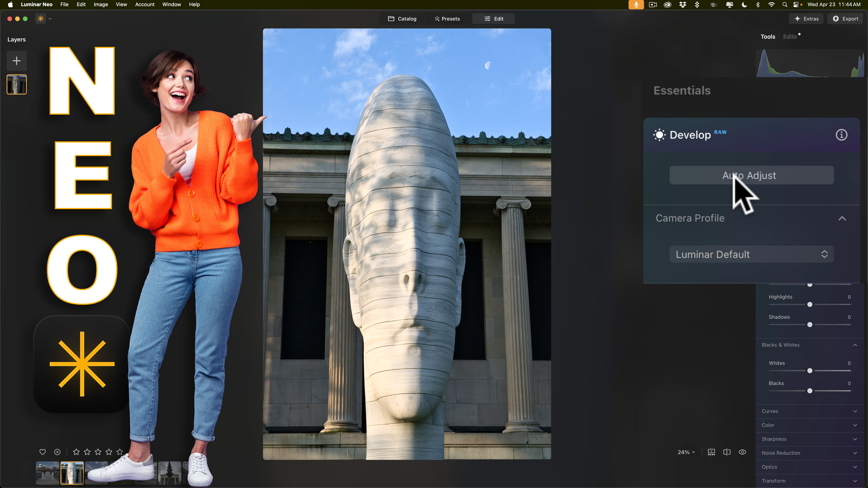Viewport: 868px width, 488px height.
Task: Favorite the photo using the heart icon
Action: coord(42,452)
